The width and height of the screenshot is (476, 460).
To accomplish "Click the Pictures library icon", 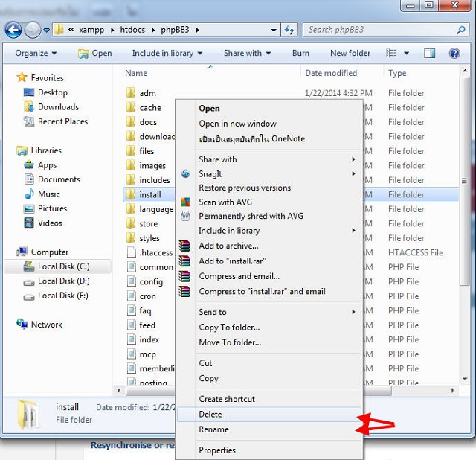I will pos(29,208).
